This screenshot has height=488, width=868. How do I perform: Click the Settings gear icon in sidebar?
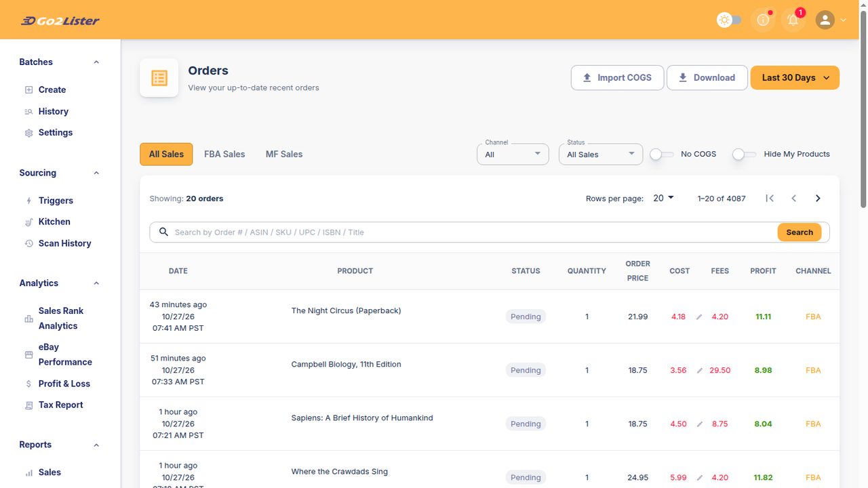28,133
